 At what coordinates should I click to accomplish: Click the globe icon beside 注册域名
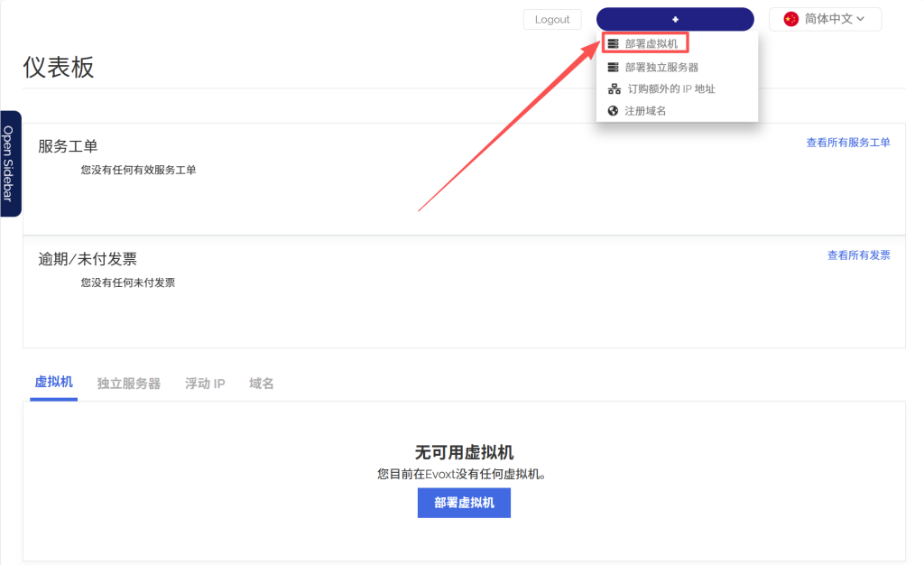coord(614,111)
